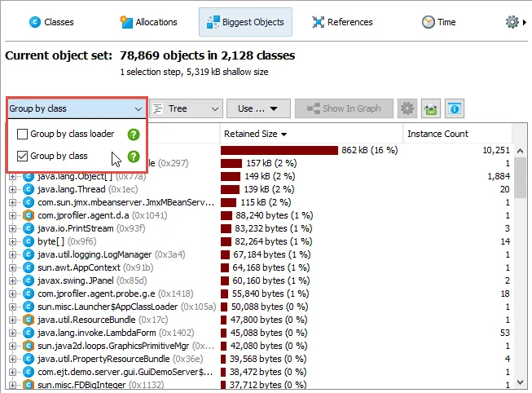
Task: Click the com.ejt.demo.server.gui.GuiDemoServer$ class icon
Action: [29, 372]
